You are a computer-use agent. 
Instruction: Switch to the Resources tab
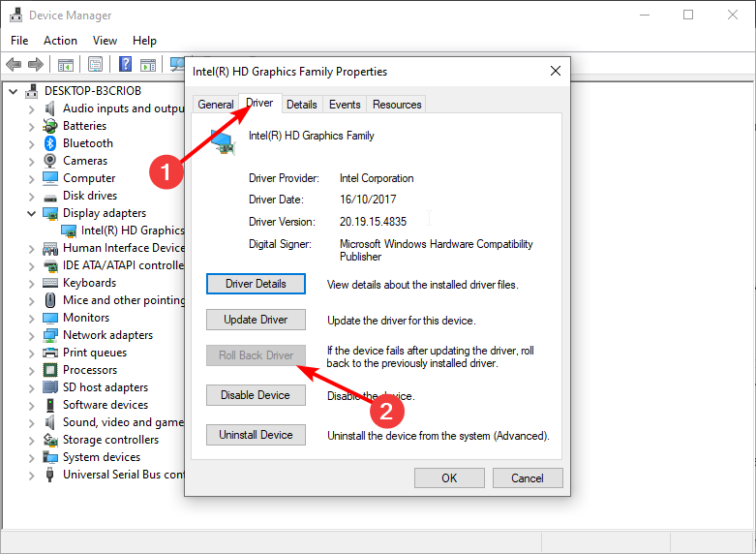(397, 105)
